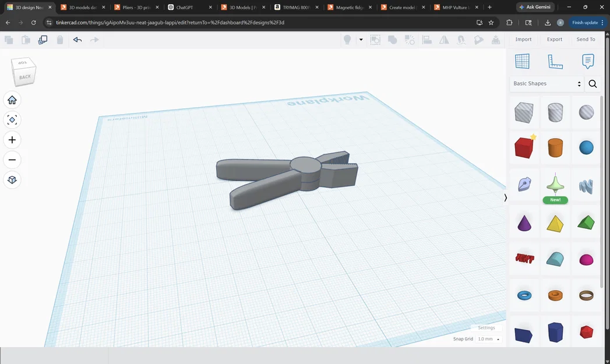Image resolution: width=610 pixels, height=364 pixels.
Task: Click the Fit view icon
Action: 12,119
